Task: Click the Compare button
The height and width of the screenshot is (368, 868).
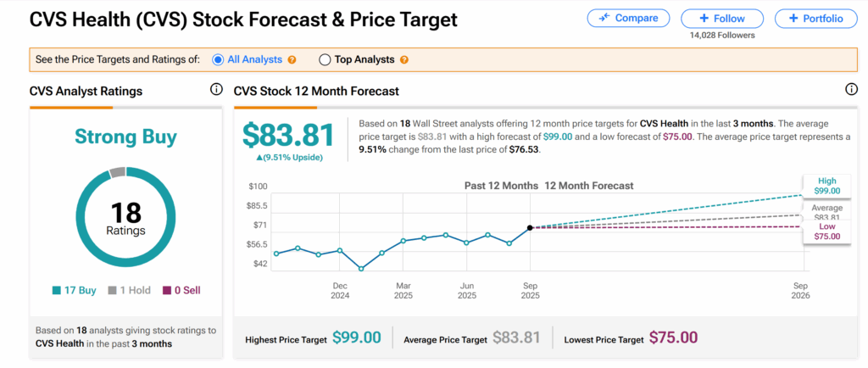Action: [628, 19]
